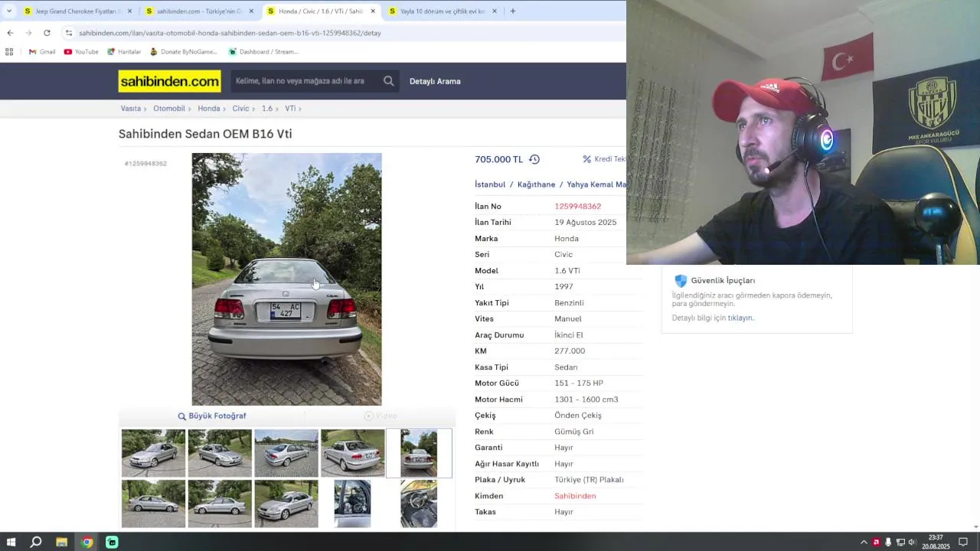Click the red AMD tray icon

tap(876, 542)
